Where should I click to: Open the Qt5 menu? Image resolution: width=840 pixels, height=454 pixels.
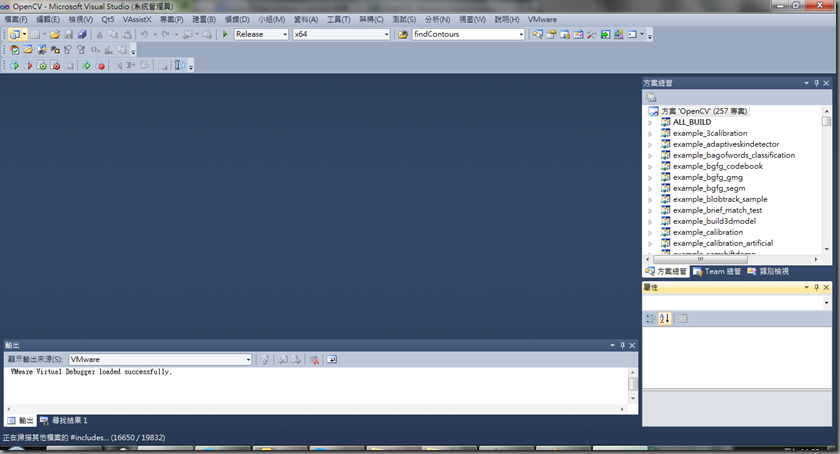(108, 19)
